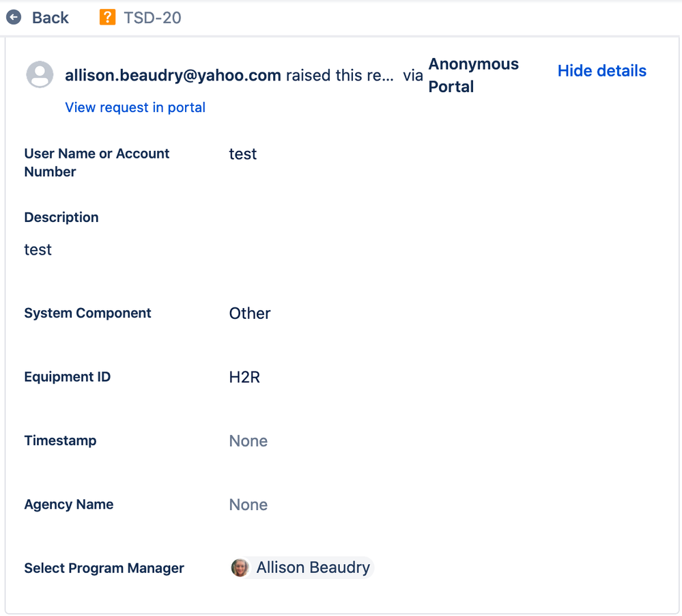Click Hide details link
This screenshot has height=616, width=682.
click(x=601, y=70)
